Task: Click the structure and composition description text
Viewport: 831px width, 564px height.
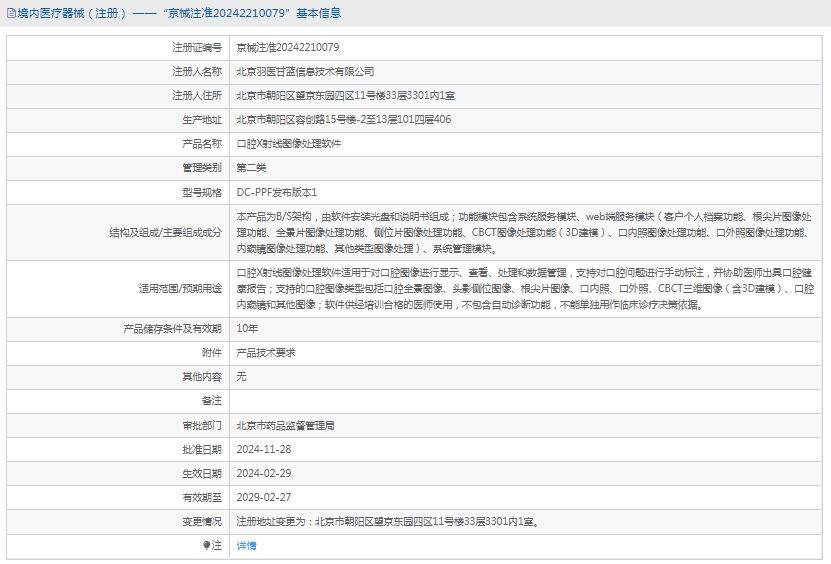Action: (523, 232)
